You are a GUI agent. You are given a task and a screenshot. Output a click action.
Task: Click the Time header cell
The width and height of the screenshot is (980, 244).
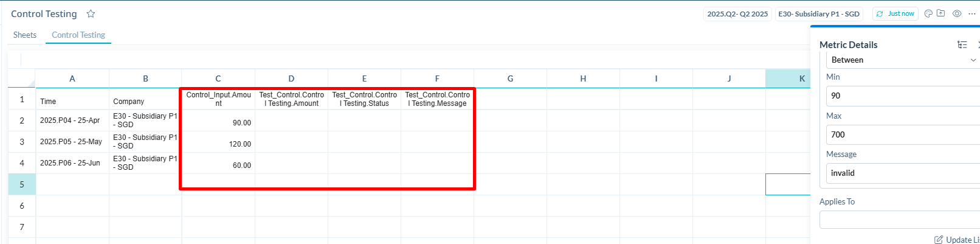pos(72,99)
